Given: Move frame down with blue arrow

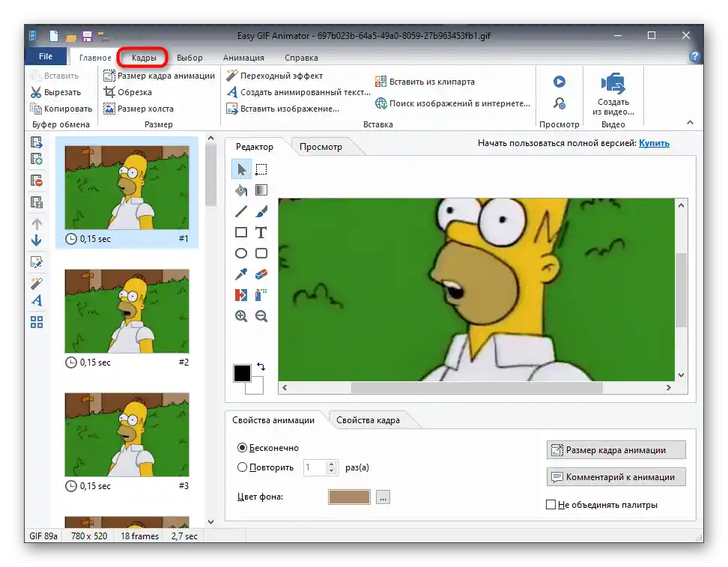Looking at the screenshot, I should pyautogui.click(x=36, y=240).
